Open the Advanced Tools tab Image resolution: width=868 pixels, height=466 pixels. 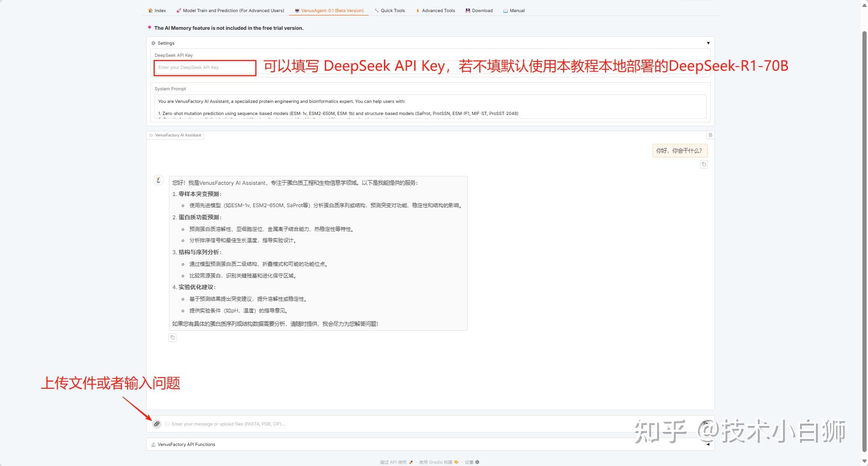pos(435,10)
